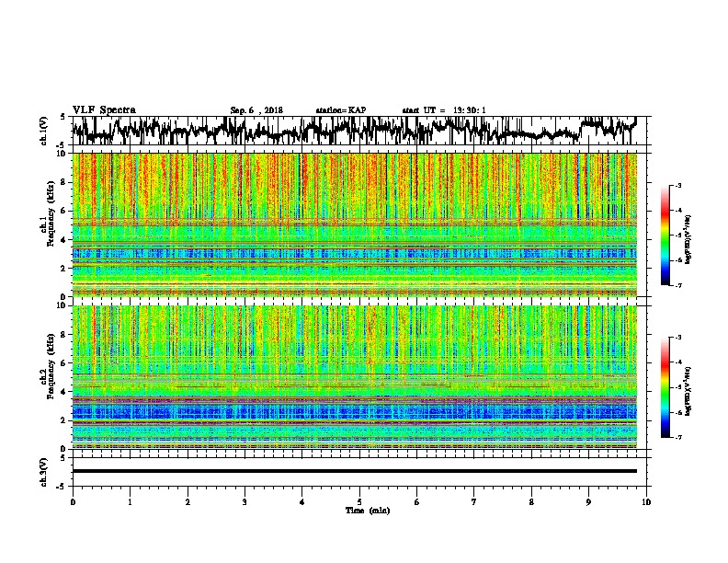Click the ch.1 spectrogram color bar
The height and width of the screenshot is (563, 728).
point(665,236)
